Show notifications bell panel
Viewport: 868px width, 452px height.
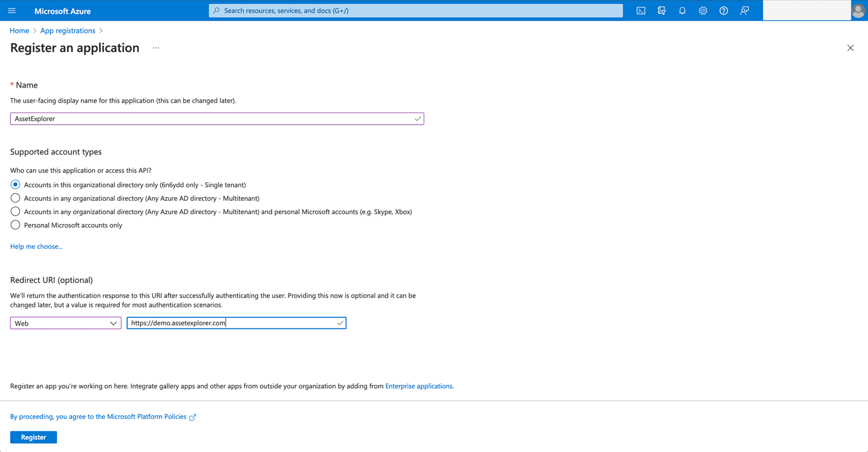click(x=682, y=11)
